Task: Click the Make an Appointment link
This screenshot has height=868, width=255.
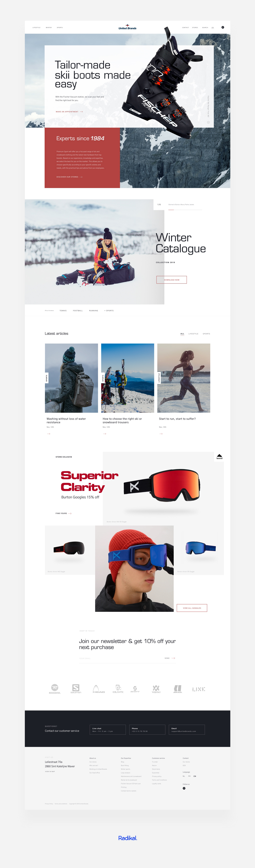Action: (x=69, y=111)
